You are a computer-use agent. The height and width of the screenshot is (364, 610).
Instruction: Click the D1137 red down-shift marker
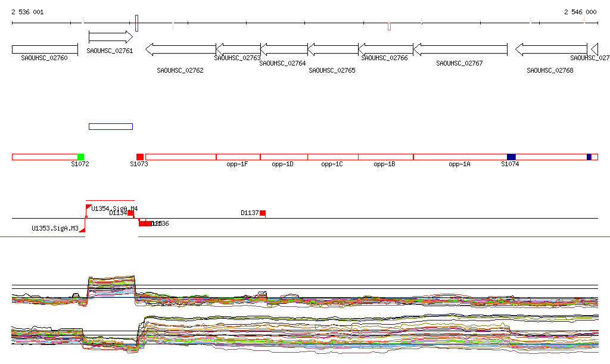pos(262,213)
